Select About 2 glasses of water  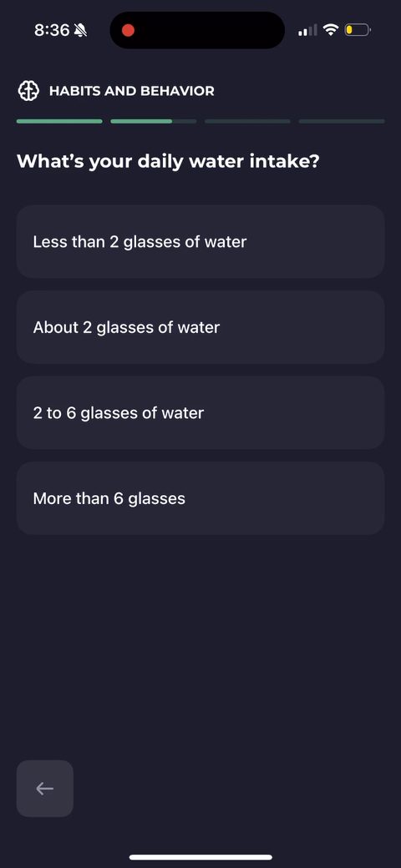tap(200, 327)
